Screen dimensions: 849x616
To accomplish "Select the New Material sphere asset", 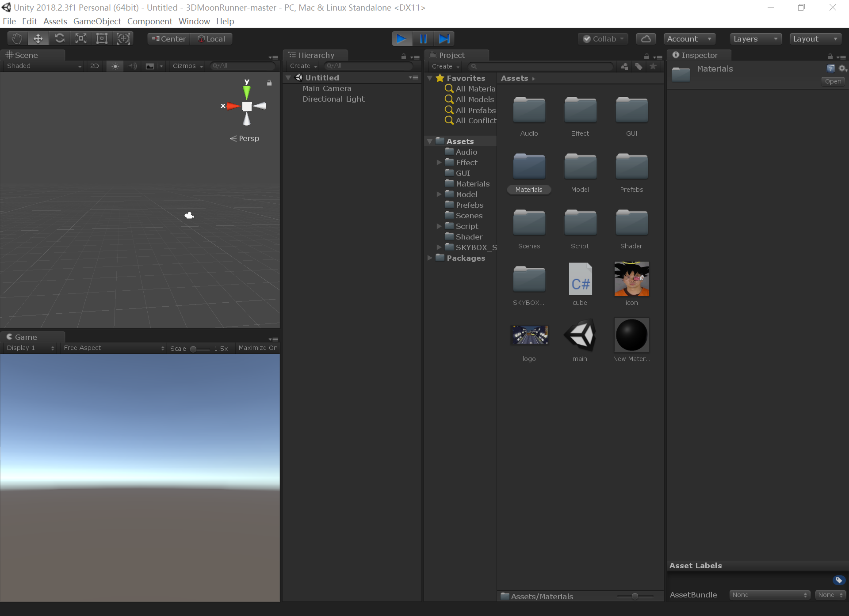I will click(631, 341).
